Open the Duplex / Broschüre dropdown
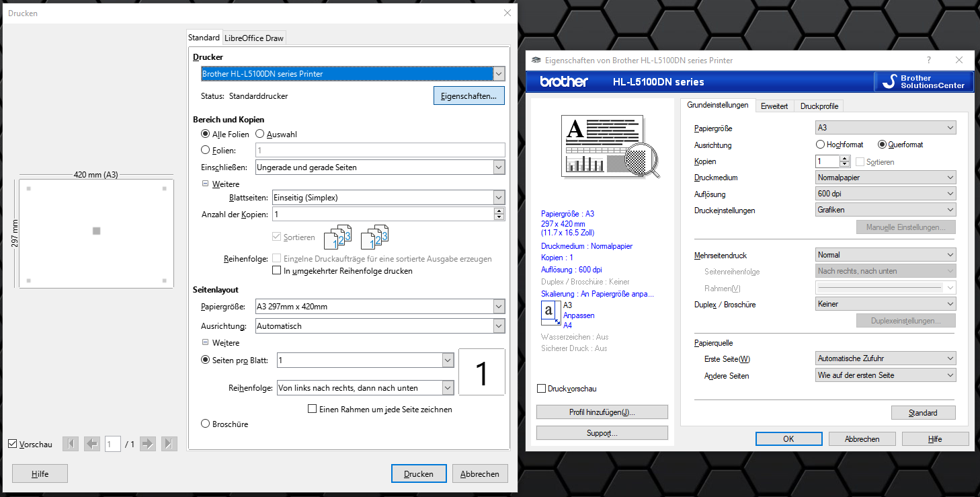This screenshot has height=497, width=980. (885, 304)
